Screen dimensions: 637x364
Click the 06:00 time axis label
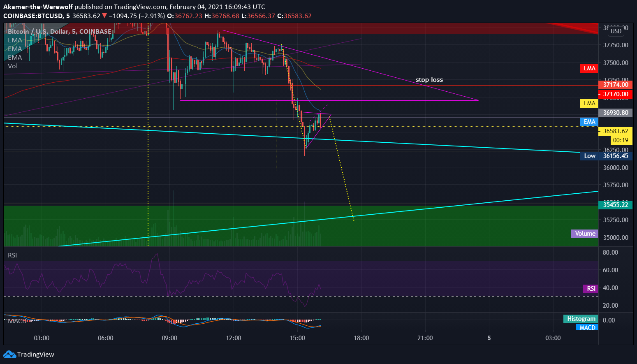106,338
